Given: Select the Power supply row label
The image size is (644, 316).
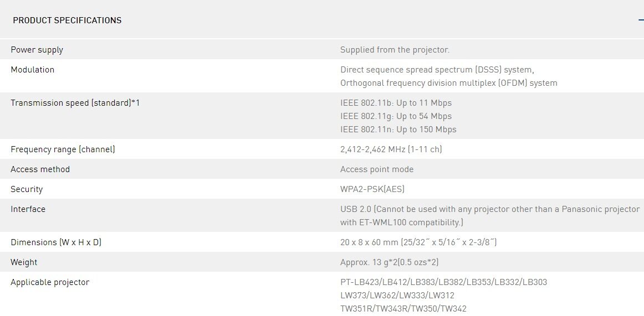Looking at the screenshot, I should tap(37, 50).
